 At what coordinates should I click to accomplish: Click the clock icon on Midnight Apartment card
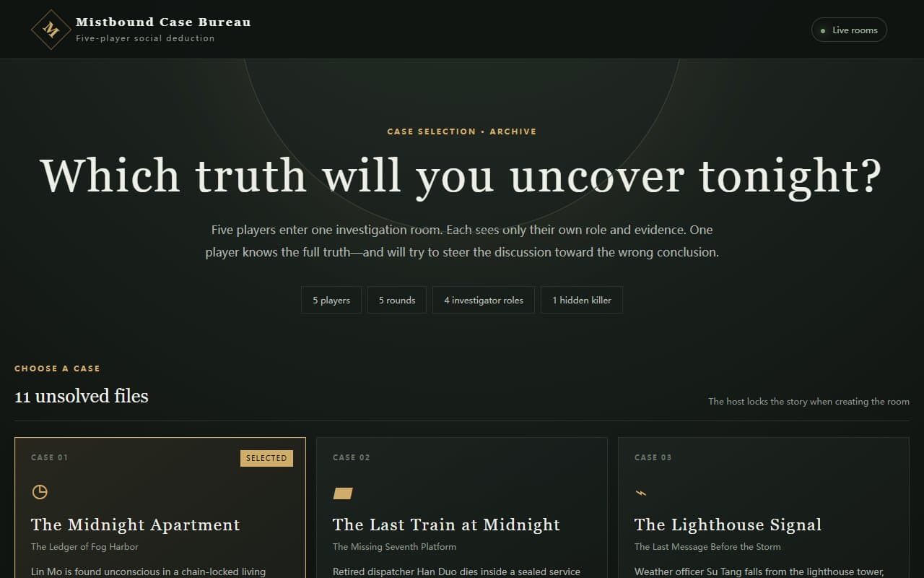40,492
